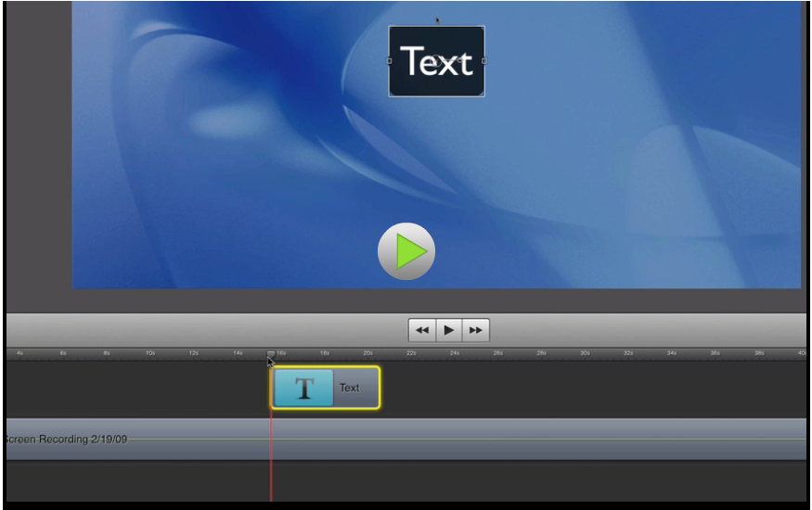Click the T icon on the Text clip

[x=303, y=388]
